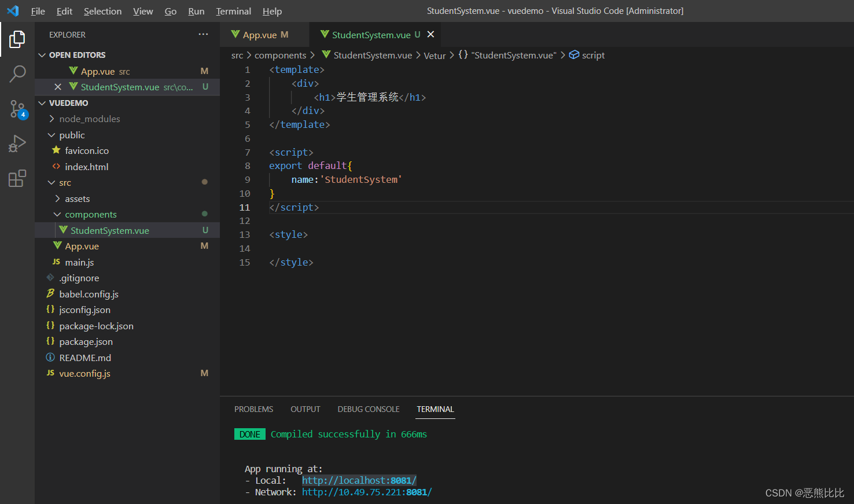Click the braces icon in breadcrumb
This screenshot has width=854, height=504.
pos(463,55)
